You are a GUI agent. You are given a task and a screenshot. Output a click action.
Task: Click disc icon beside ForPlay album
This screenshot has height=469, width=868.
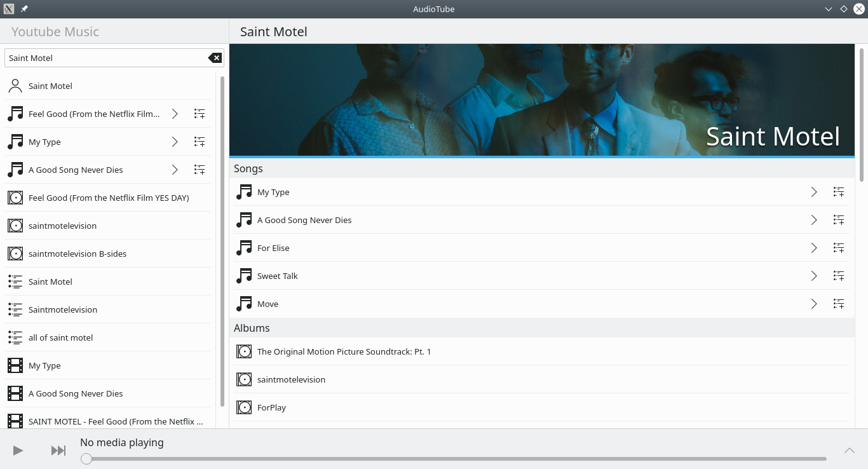click(x=244, y=407)
